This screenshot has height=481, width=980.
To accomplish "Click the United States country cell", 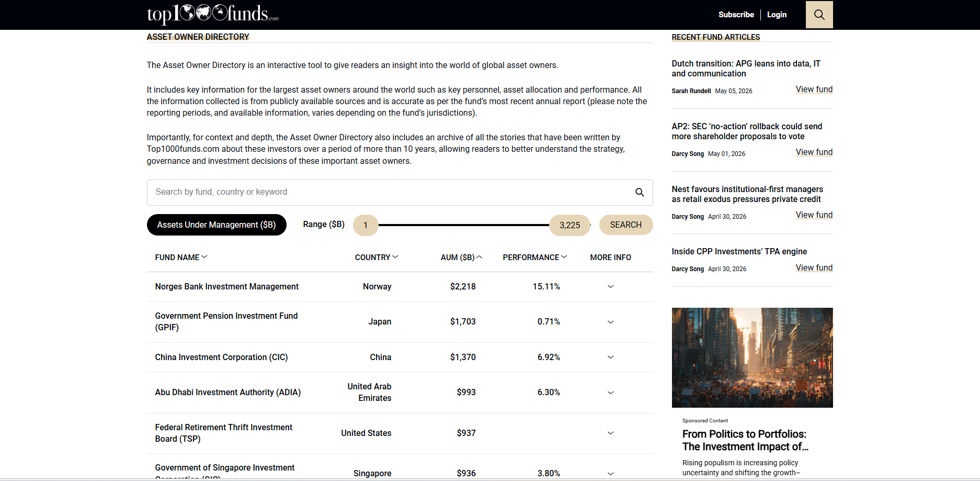I will click(366, 433).
